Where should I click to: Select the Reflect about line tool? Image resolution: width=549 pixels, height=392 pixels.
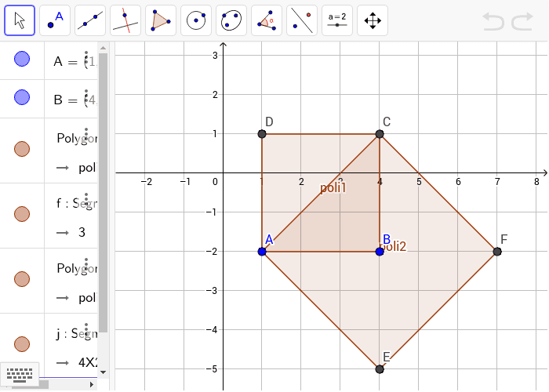click(302, 20)
